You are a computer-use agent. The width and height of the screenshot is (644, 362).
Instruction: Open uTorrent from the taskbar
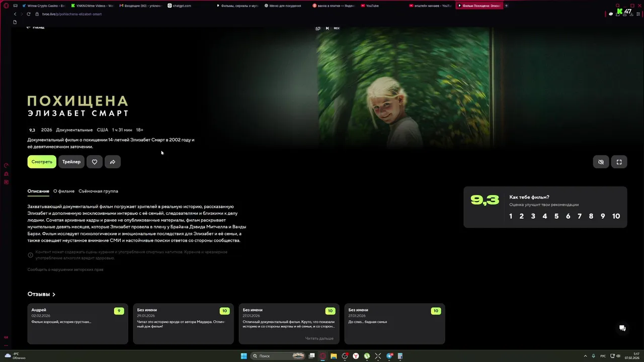[x=367, y=356]
